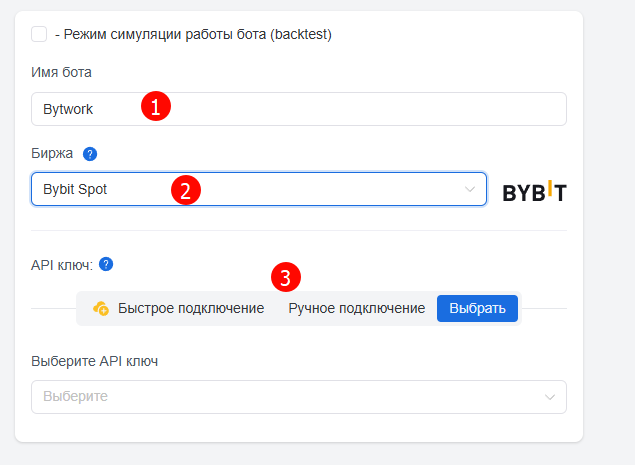Expand the API key list chevron arrow
The image size is (635, 465).
click(x=550, y=397)
